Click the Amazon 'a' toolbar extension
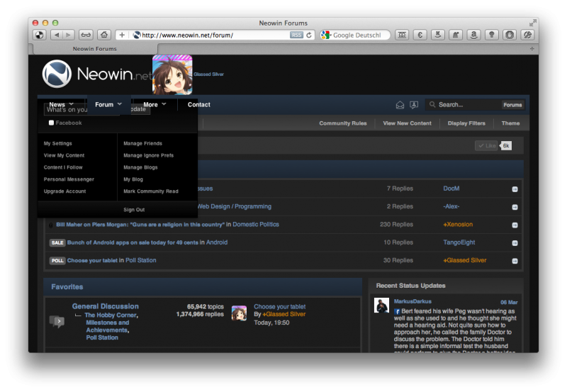 [x=473, y=35]
